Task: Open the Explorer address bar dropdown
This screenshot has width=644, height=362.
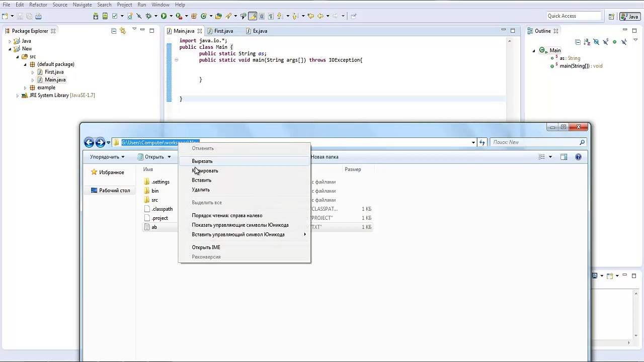Action: (473, 142)
